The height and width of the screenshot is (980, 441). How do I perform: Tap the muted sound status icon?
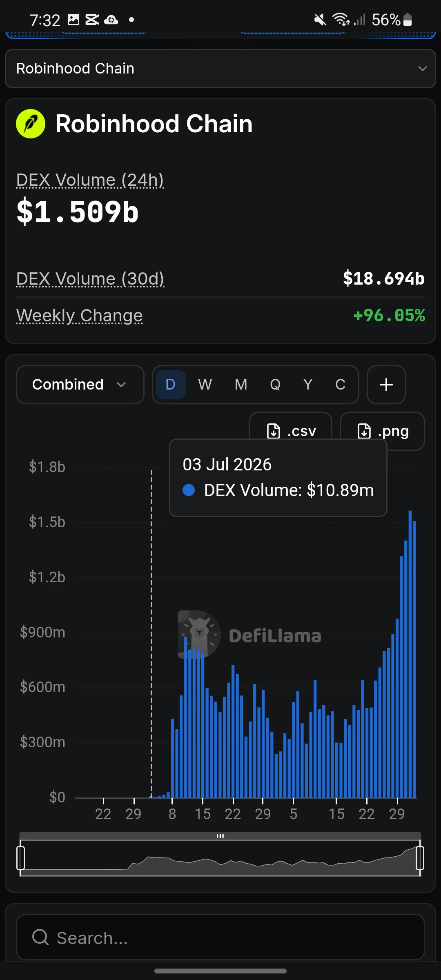click(x=320, y=20)
